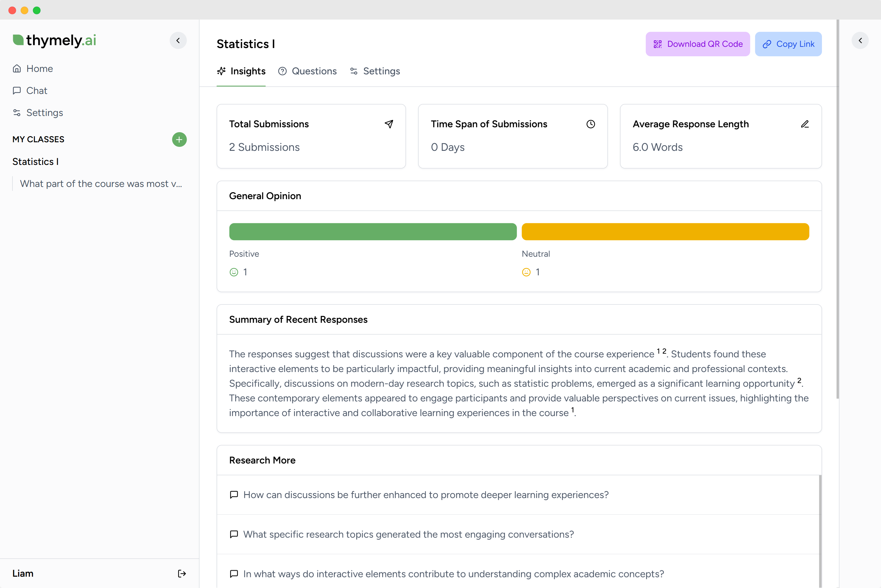Expand the right panel with the chevron
The width and height of the screenshot is (881, 588).
(x=860, y=40)
